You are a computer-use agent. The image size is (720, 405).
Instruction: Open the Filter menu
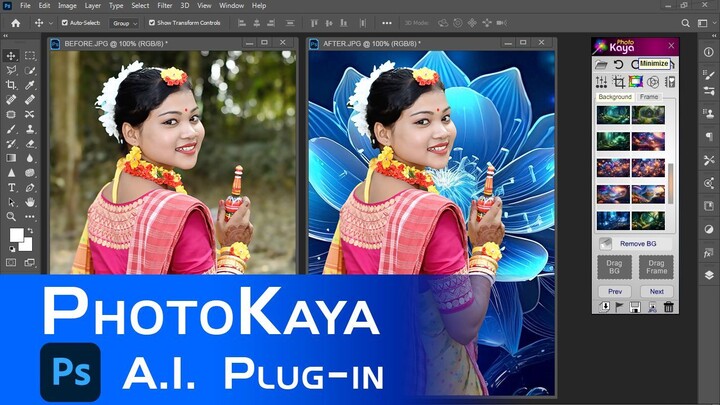coord(164,6)
